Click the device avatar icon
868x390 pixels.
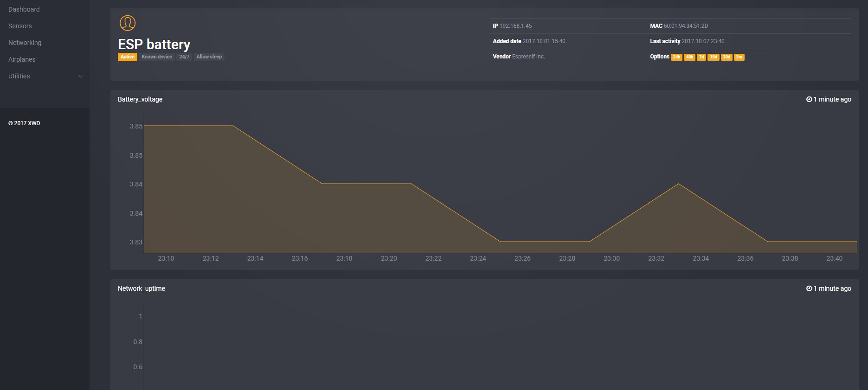pos(128,23)
